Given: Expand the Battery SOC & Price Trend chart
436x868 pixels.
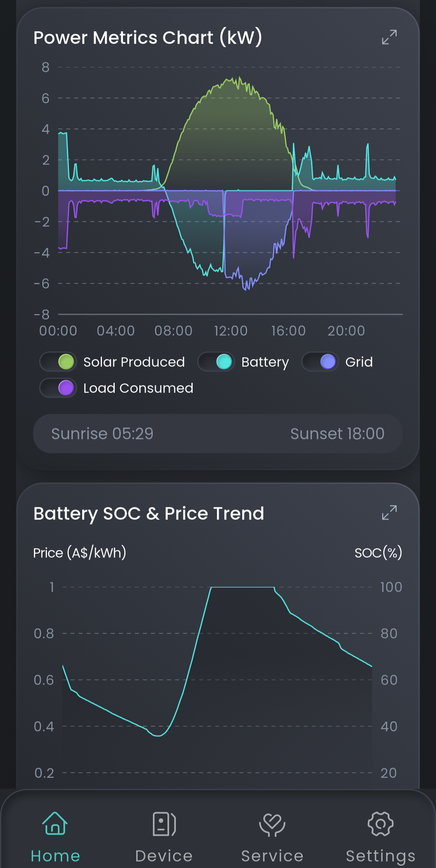Looking at the screenshot, I should coord(389,513).
